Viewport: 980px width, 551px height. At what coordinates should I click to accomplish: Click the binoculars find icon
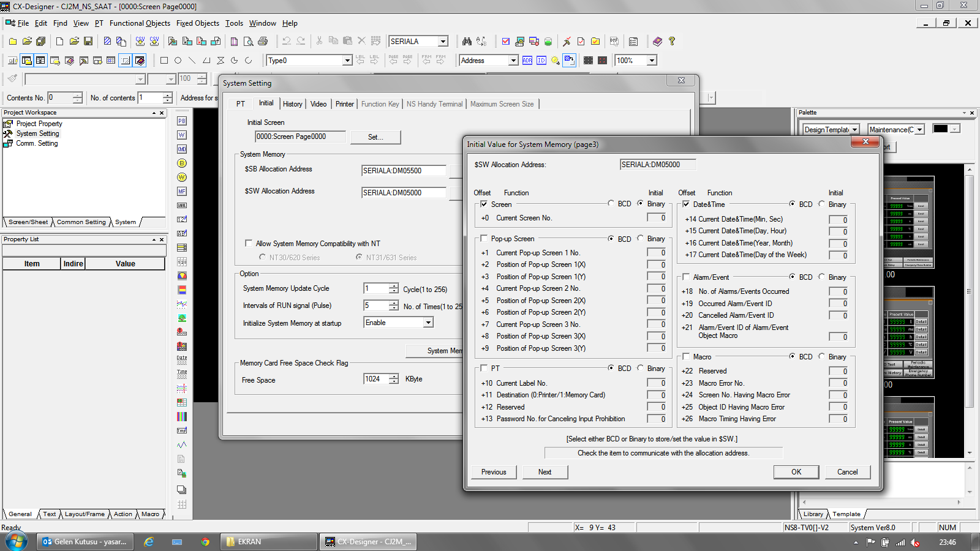[x=467, y=41]
